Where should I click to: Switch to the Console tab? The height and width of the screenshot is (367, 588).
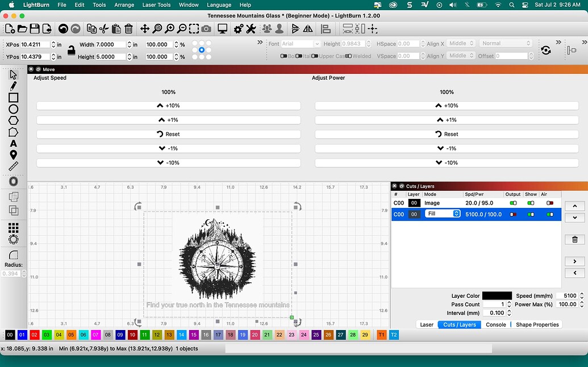pos(496,324)
